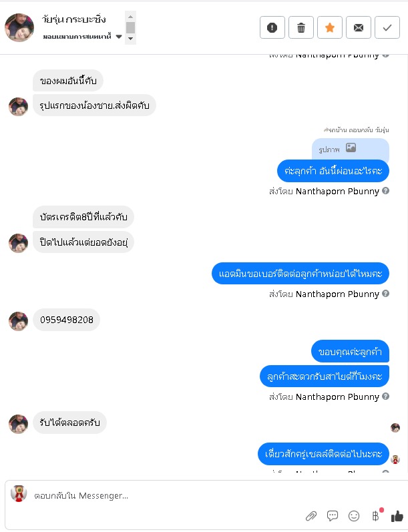Select the phone number 0959498208 message

tap(67, 320)
